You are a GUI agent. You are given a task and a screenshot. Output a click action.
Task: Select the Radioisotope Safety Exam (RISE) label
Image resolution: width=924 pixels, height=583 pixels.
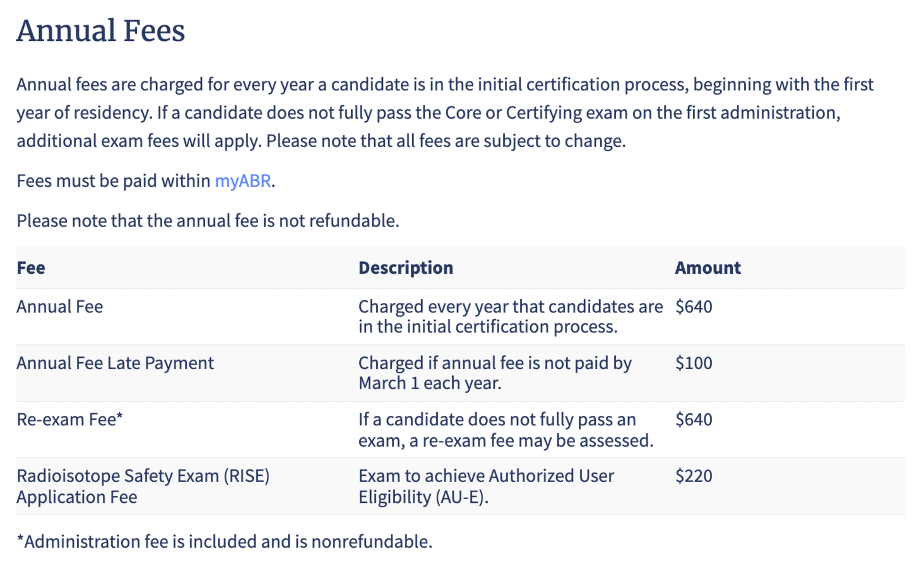click(143, 476)
